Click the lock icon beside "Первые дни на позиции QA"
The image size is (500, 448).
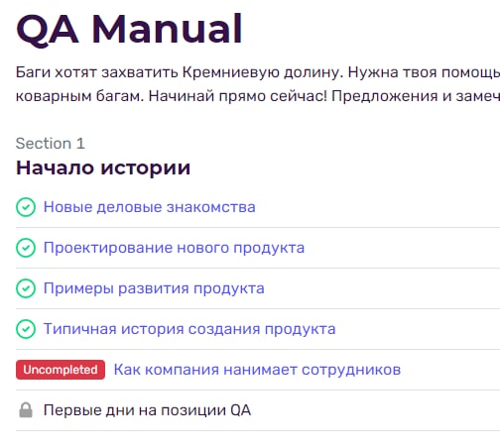coord(26,410)
